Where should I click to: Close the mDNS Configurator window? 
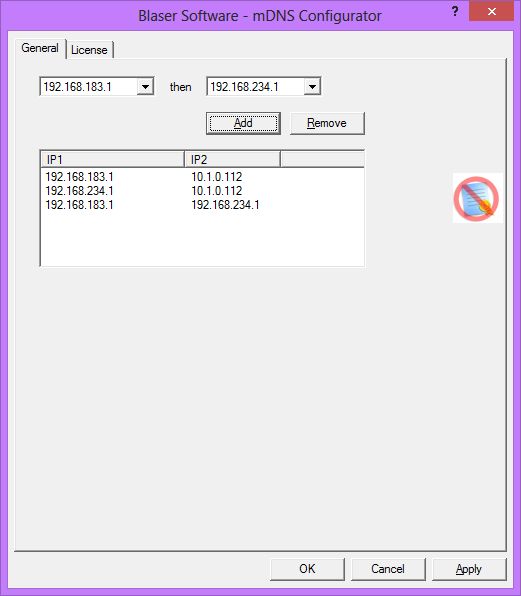point(491,11)
